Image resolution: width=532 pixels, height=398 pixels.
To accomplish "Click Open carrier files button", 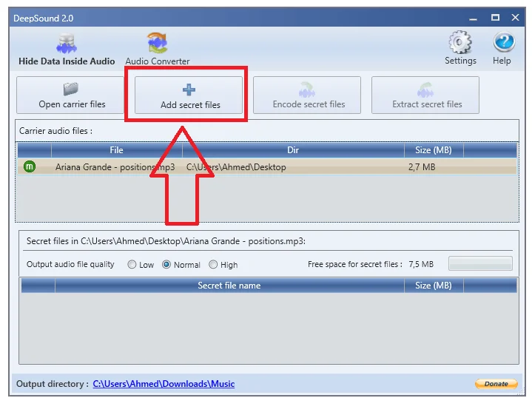I will 72,95.
